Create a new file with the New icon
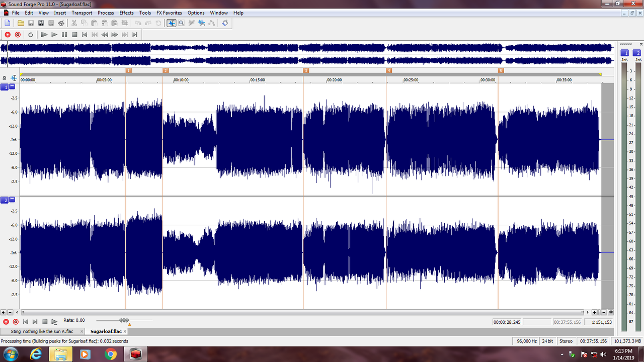The height and width of the screenshot is (362, 644). coord(7,23)
